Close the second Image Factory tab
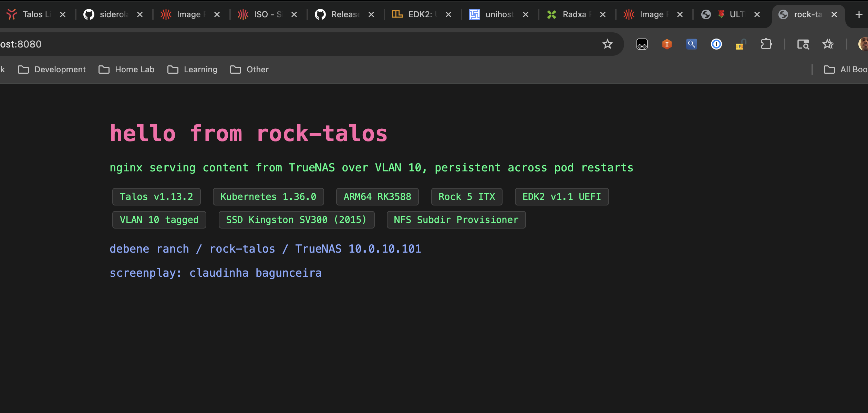This screenshot has width=868, height=413. pyautogui.click(x=680, y=14)
